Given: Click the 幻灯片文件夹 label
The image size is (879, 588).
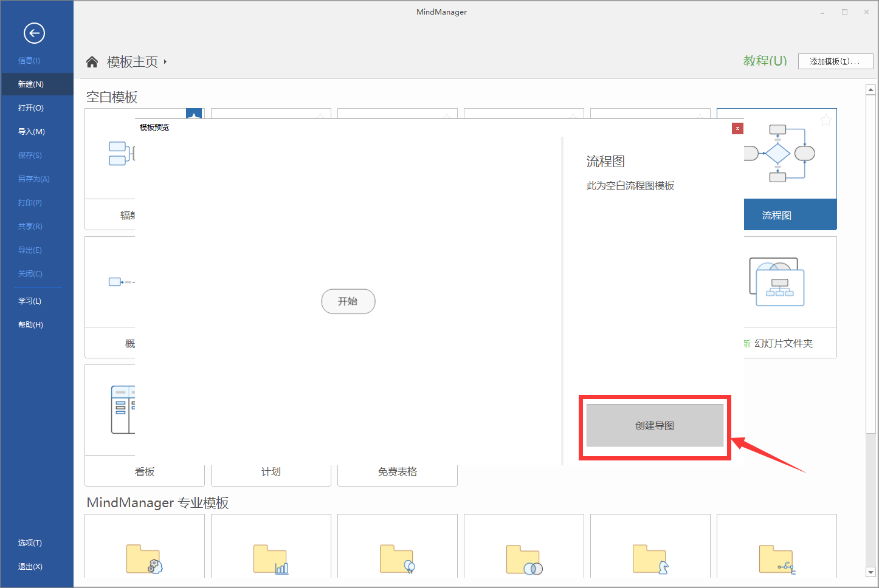Looking at the screenshot, I should point(784,343).
